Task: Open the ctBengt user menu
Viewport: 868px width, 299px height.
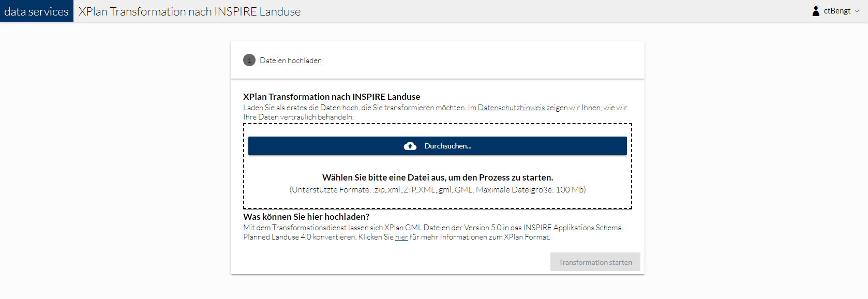Action: pyautogui.click(x=836, y=11)
